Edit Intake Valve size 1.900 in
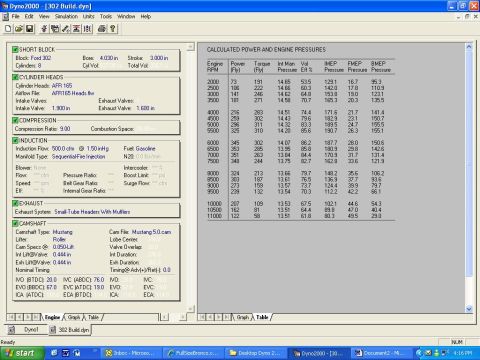 61,108
